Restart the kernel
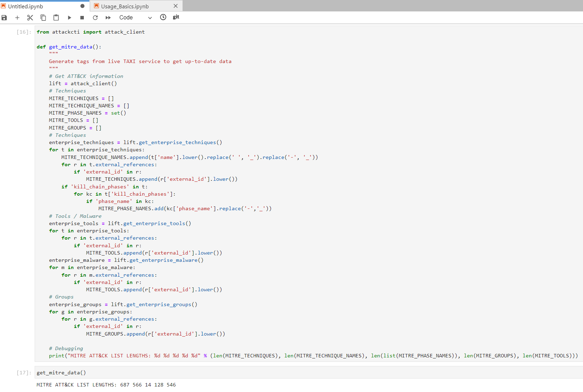 click(95, 17)
